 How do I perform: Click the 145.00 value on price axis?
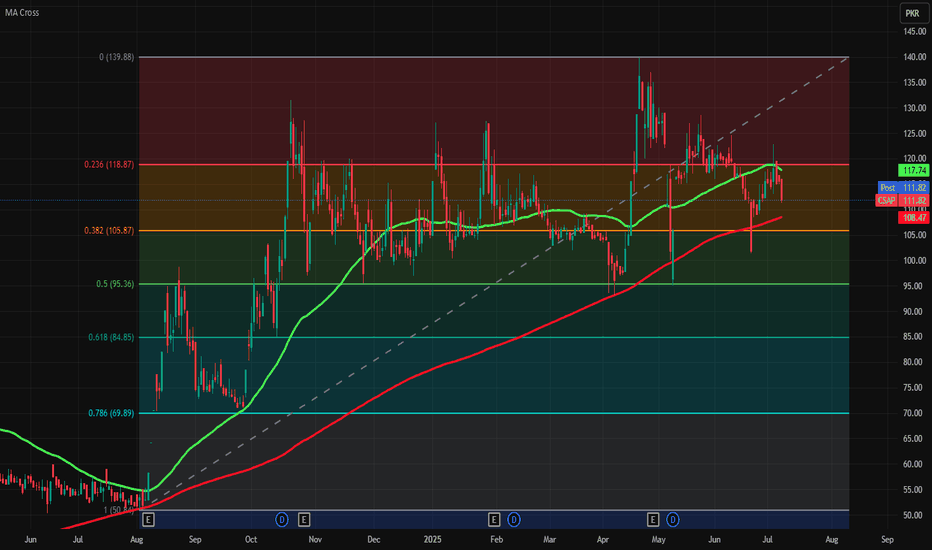click(x=915, y=32)
